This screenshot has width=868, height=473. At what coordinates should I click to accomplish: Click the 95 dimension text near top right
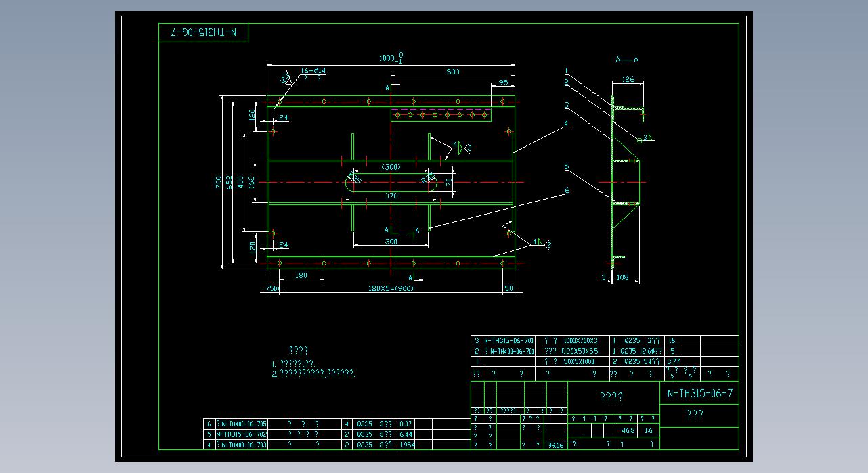[x=502, y=83]
